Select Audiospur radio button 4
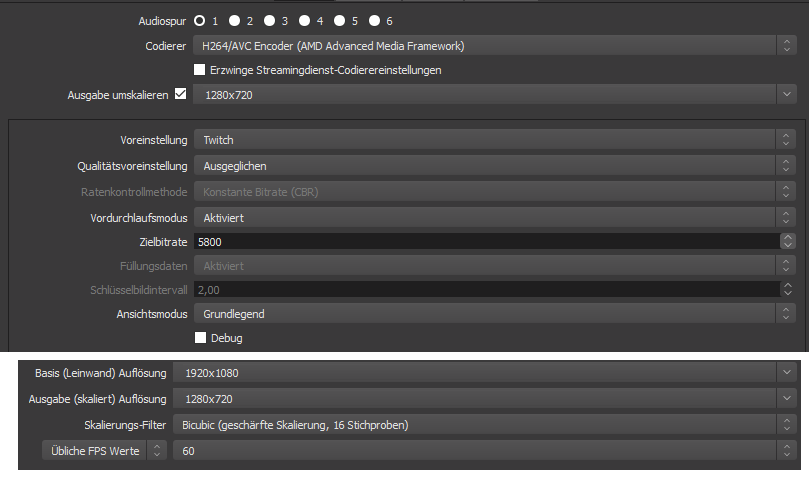 click(305, 20)
